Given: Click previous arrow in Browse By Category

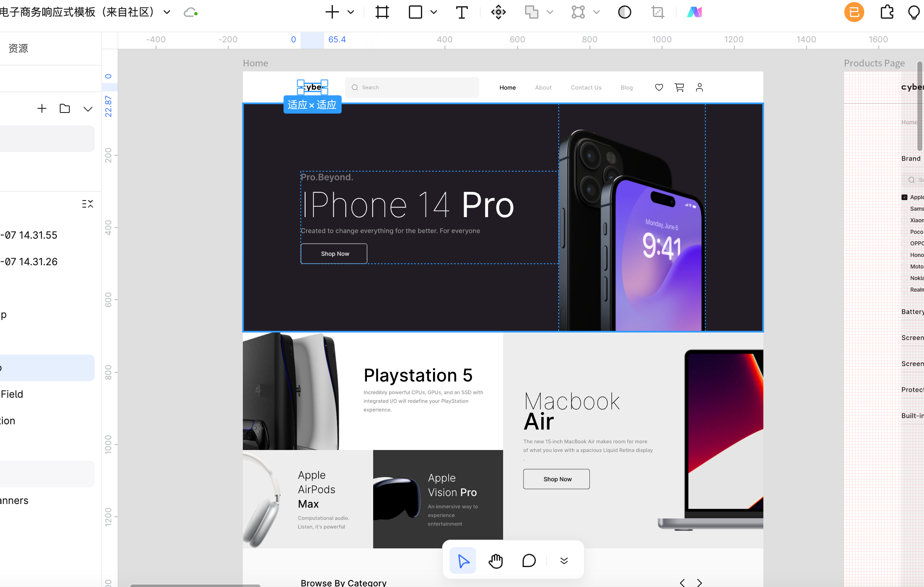Looking at the screenshot, I should point(682,582).
